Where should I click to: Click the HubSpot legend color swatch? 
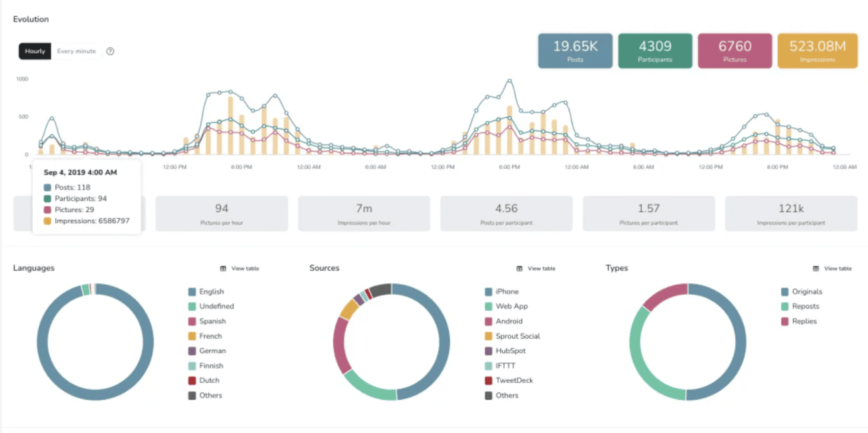(489, 351)
